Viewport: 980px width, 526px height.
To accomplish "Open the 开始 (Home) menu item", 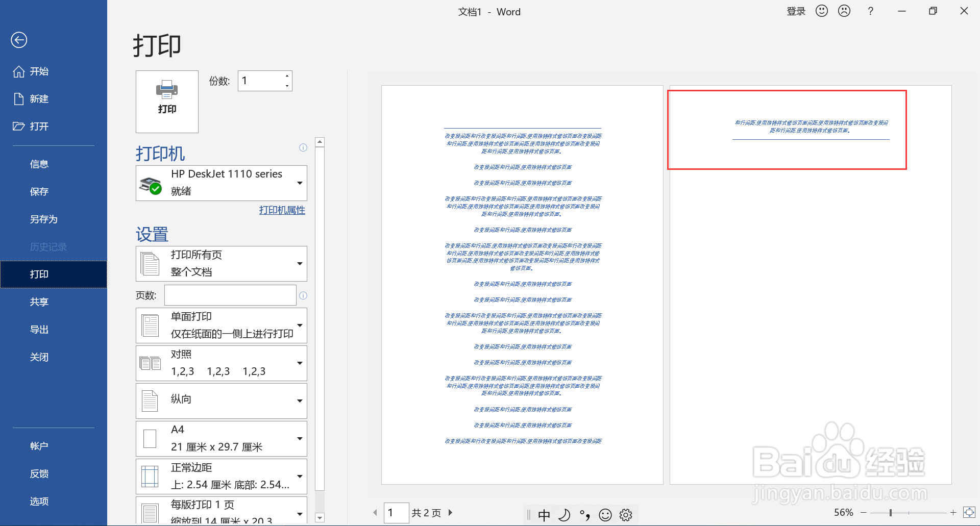I will (x=54, y=71).
